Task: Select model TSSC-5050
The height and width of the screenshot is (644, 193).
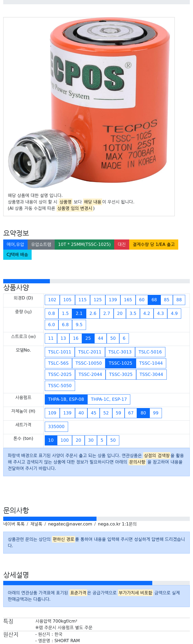Action: coord(60,386)
